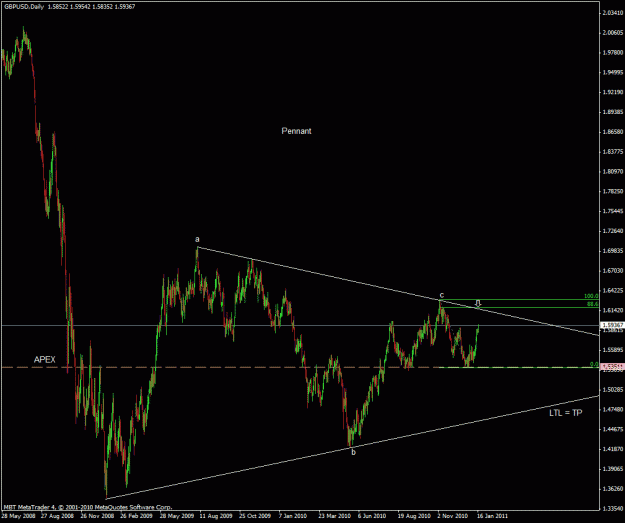Image resolution: width=625 pixels, height=523 pixels.
Task: Click price axis label 1.44675
Action: pyautogui.click(x=612, y=429)
